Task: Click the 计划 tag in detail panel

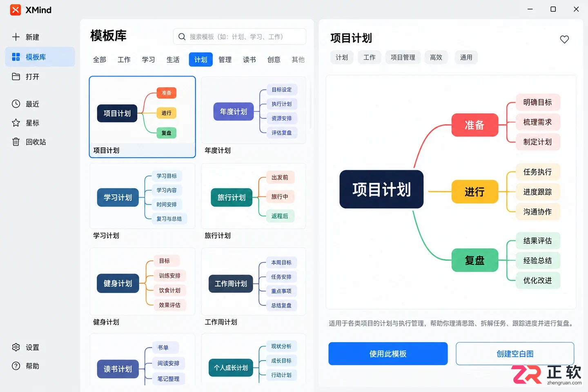Action: pos(342,58)
